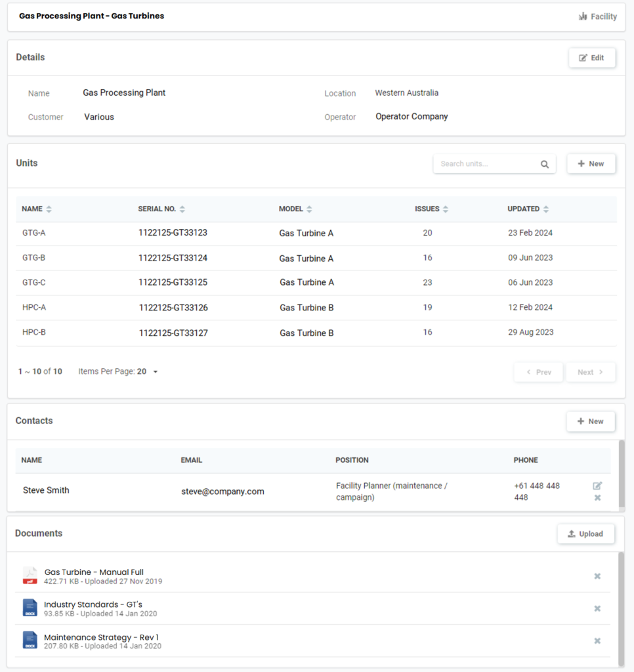Image resolution: width=634 pixels, height=672 pixels.
Task: Sort units by Model column
Action: pos(309,209)
